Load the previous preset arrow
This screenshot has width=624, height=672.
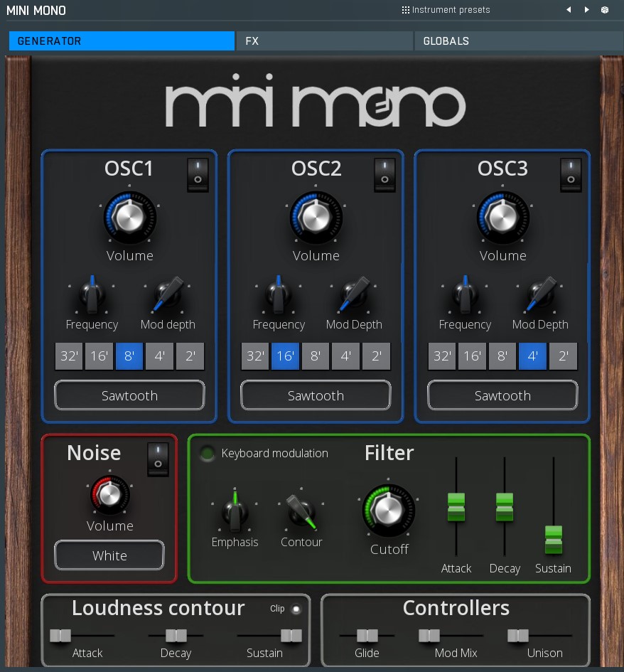coord(569,9)
